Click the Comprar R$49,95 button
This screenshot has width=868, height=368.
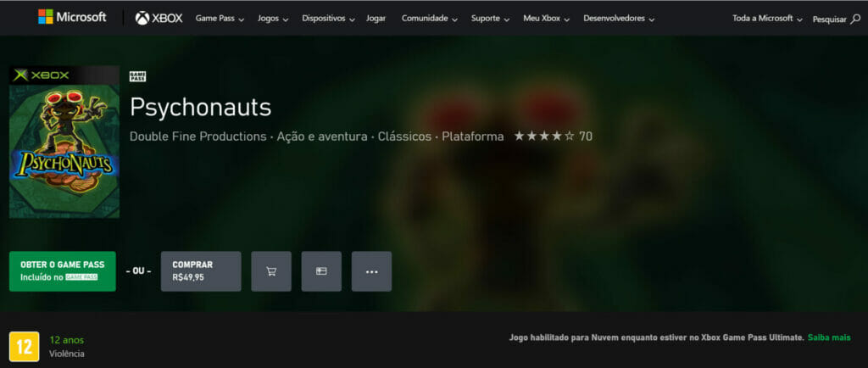(201, 270)
